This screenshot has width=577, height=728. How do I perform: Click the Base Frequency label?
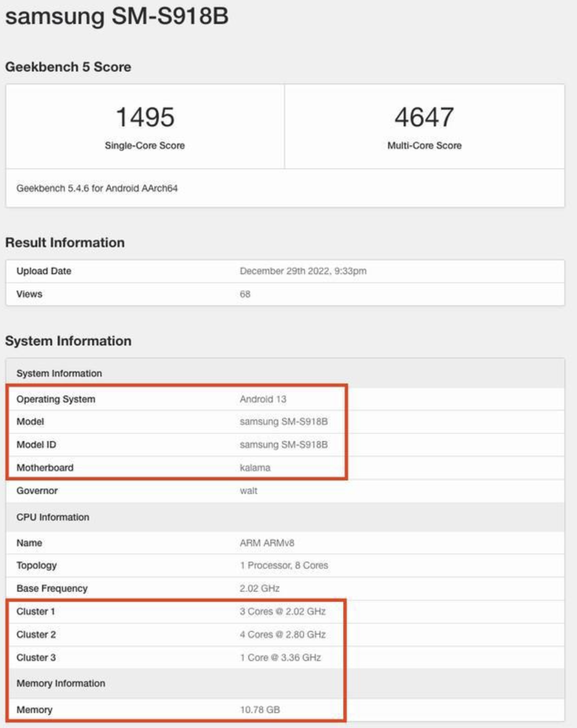click(52, 588)
